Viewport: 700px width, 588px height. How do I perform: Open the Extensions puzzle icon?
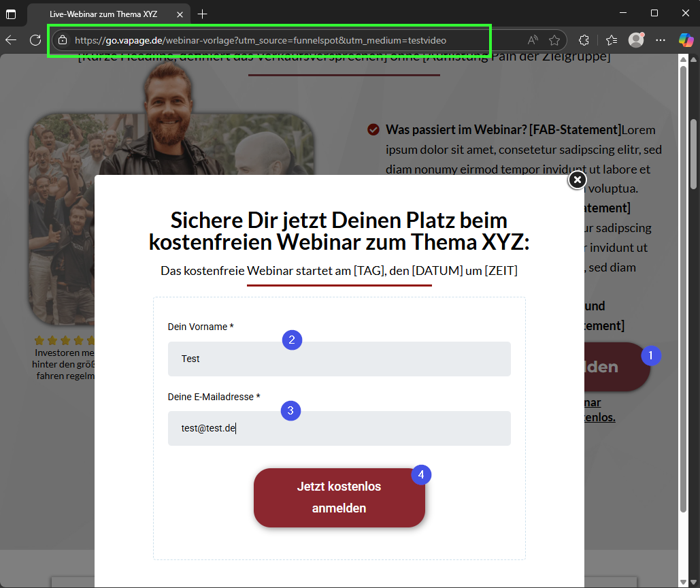(584, 40)
